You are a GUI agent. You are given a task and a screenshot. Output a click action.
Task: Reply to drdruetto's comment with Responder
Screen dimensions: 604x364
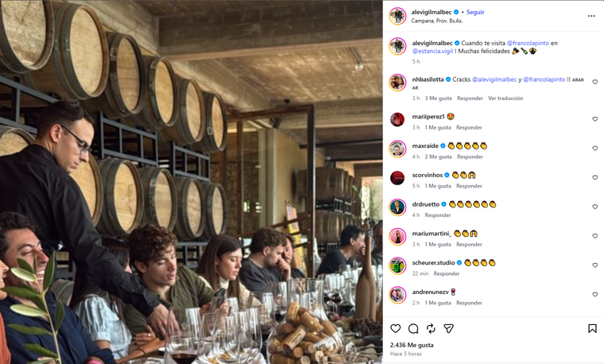(438, 215)
